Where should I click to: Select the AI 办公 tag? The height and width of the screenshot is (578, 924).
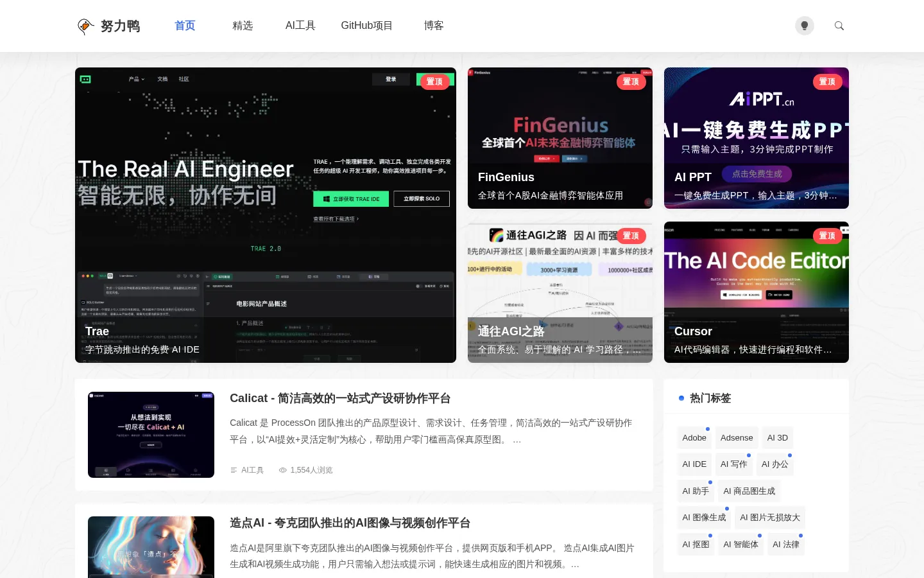tap(775, 464)
